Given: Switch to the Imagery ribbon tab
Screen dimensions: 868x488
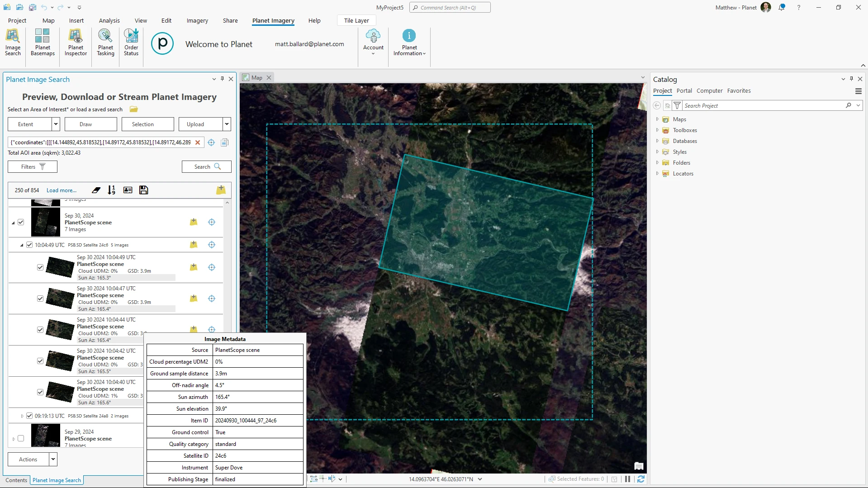Looking at the screenshot, I should (197, 20).
